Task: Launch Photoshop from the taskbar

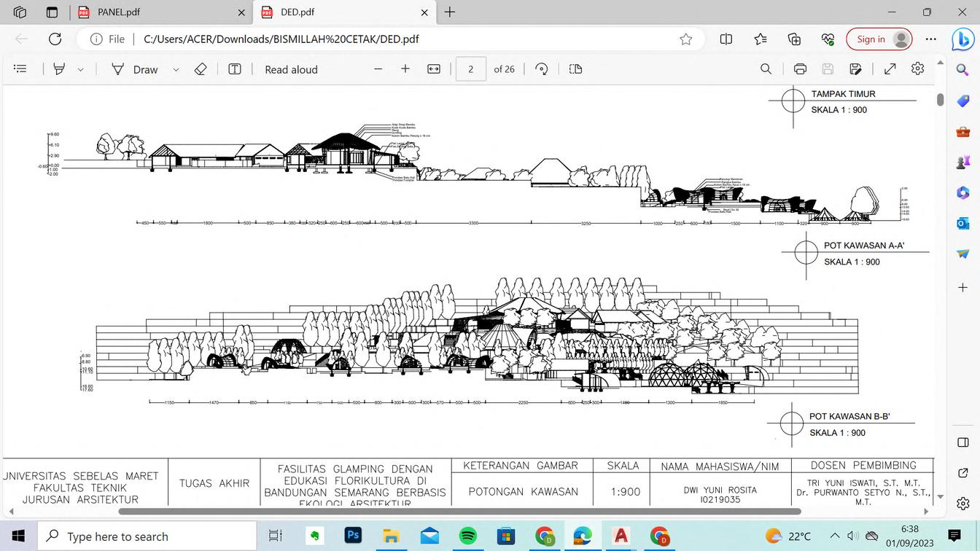Action: click(x=353, y=536)
